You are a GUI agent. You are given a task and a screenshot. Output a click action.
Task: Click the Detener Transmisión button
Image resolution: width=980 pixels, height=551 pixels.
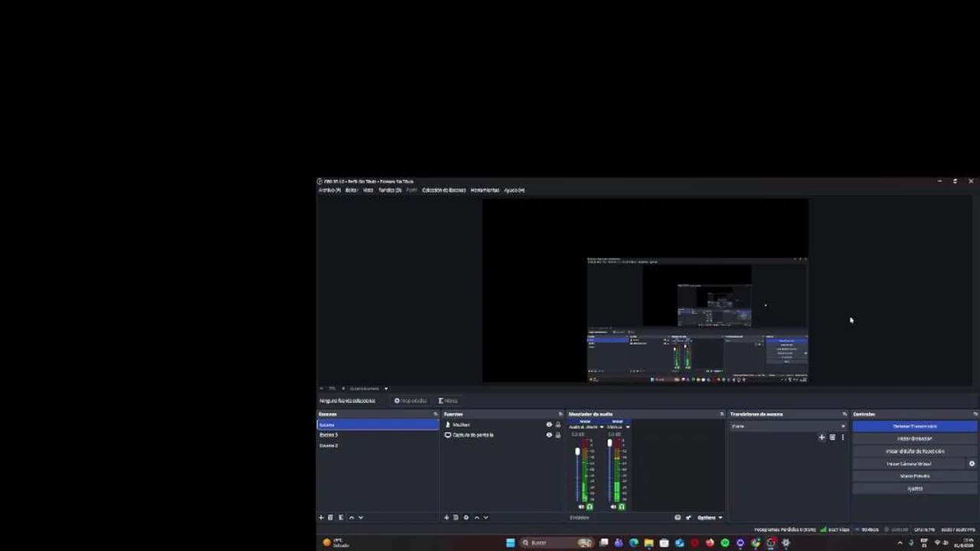pos(915,426)
